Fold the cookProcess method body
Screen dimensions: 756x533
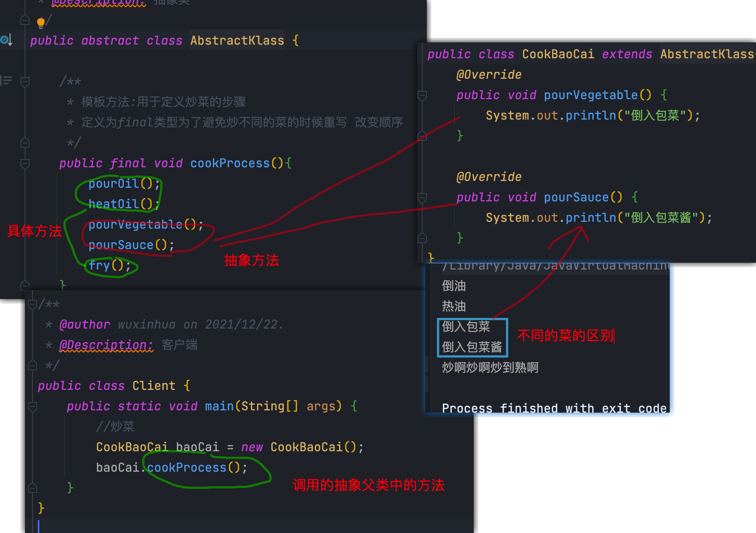coord(25,164)
